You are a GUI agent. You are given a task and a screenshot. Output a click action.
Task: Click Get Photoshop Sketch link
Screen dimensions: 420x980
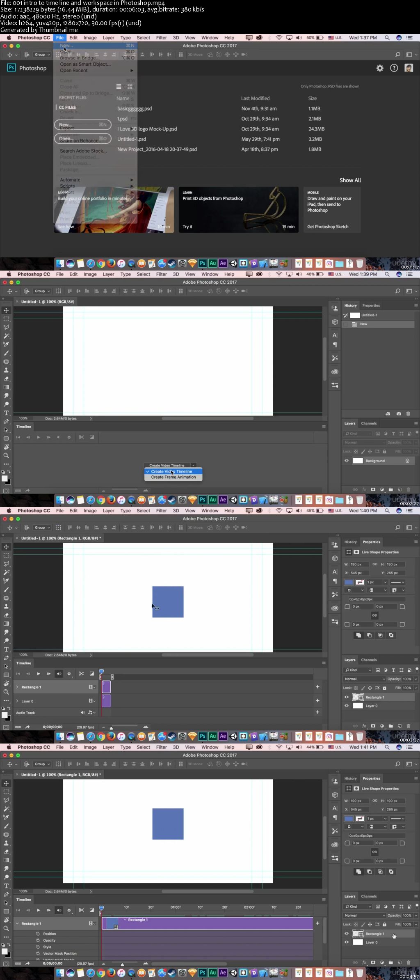(x=328, y=227)
